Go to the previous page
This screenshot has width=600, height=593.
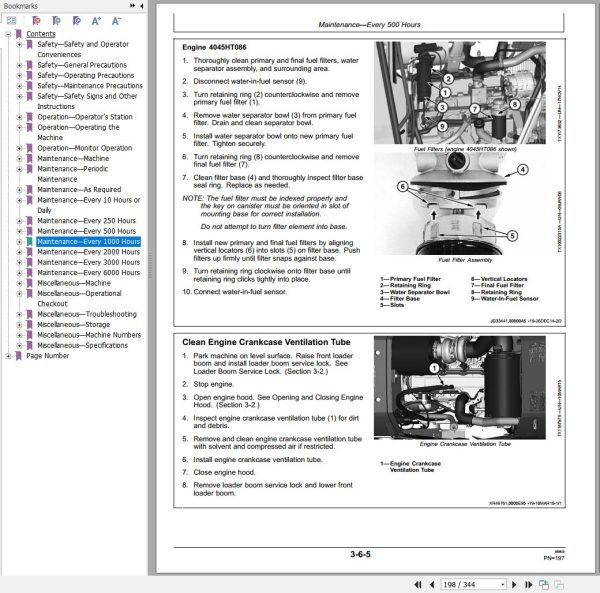pyautogui.click(x=432, y=584)
